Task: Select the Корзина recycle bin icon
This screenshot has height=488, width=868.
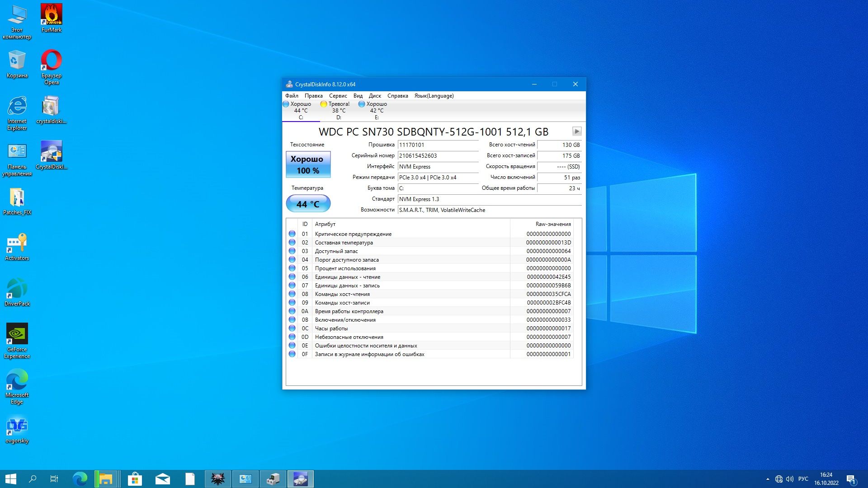Action: pyautogui.click(x=17, y=64)
